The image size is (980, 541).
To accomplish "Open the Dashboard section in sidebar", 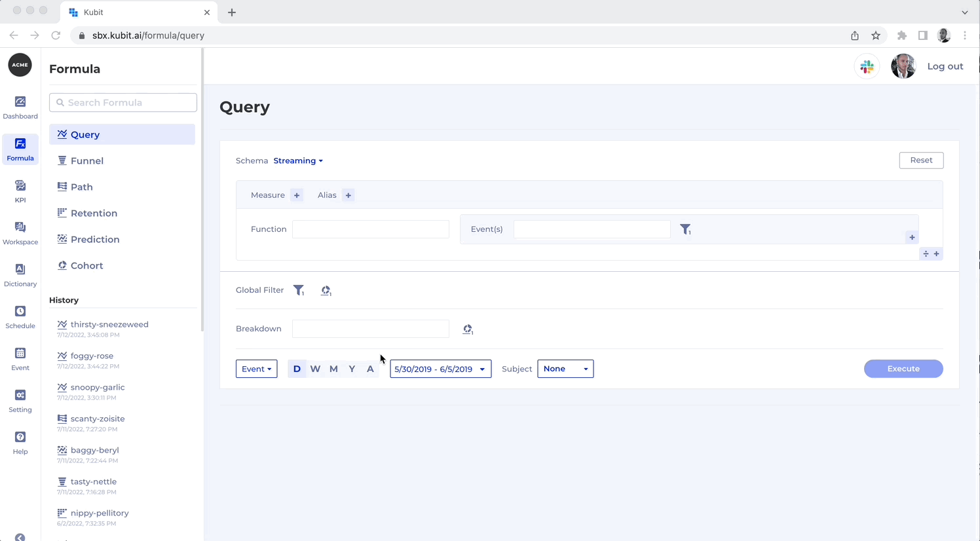I will [20, 107].
